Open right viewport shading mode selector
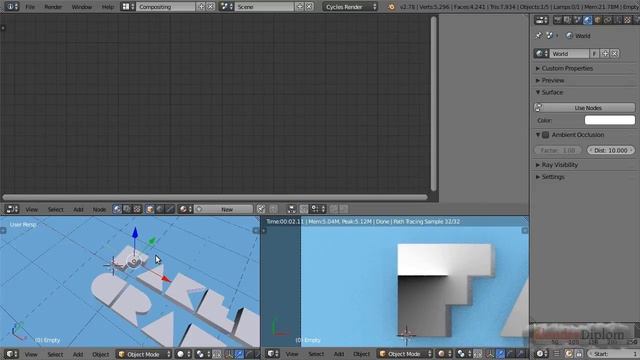Screen dimensions: 640x360 pos(444,354)
